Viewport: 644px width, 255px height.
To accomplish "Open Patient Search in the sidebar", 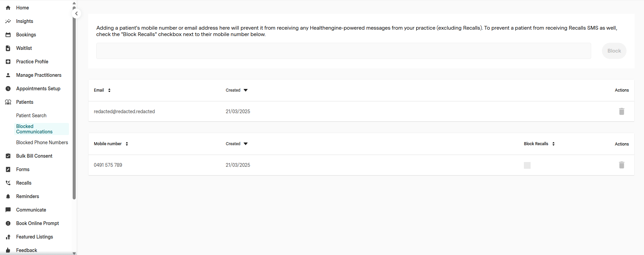I will (31, 116).
